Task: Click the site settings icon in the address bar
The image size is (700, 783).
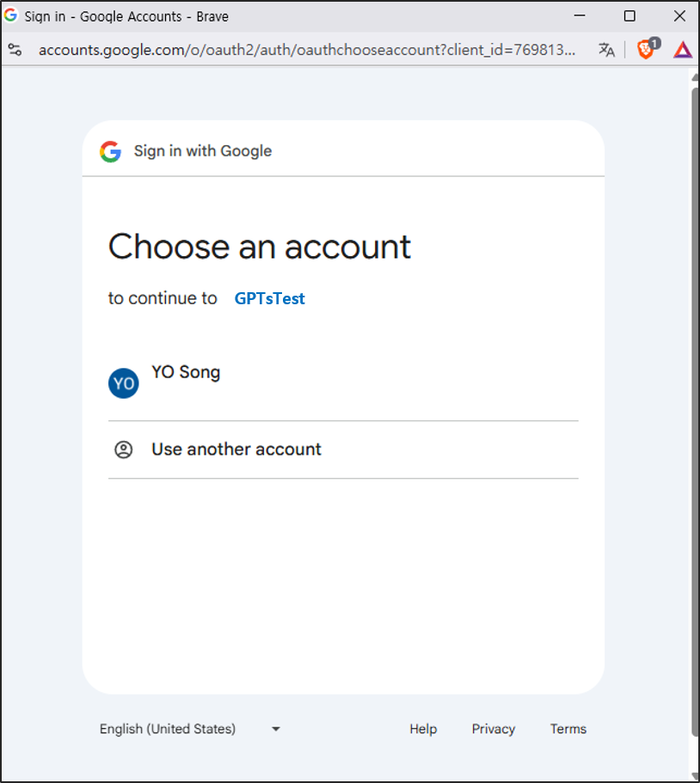Action: click(15, 50)
